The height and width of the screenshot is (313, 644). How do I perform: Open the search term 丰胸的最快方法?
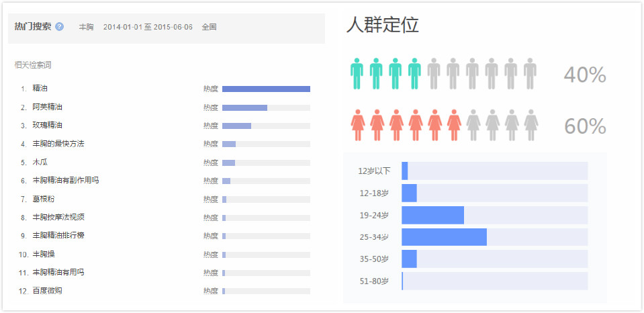pyautogui.click(x=58, y=144)
